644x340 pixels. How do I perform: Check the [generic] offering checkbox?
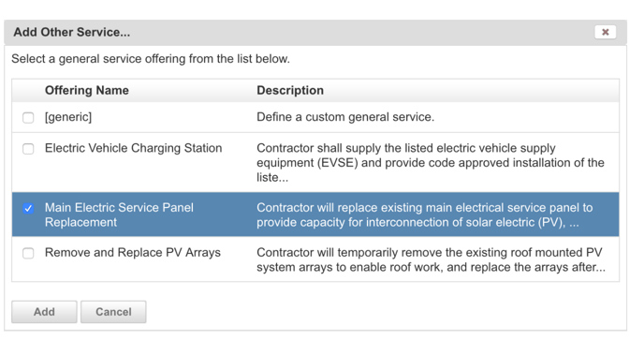pos(28,118)
